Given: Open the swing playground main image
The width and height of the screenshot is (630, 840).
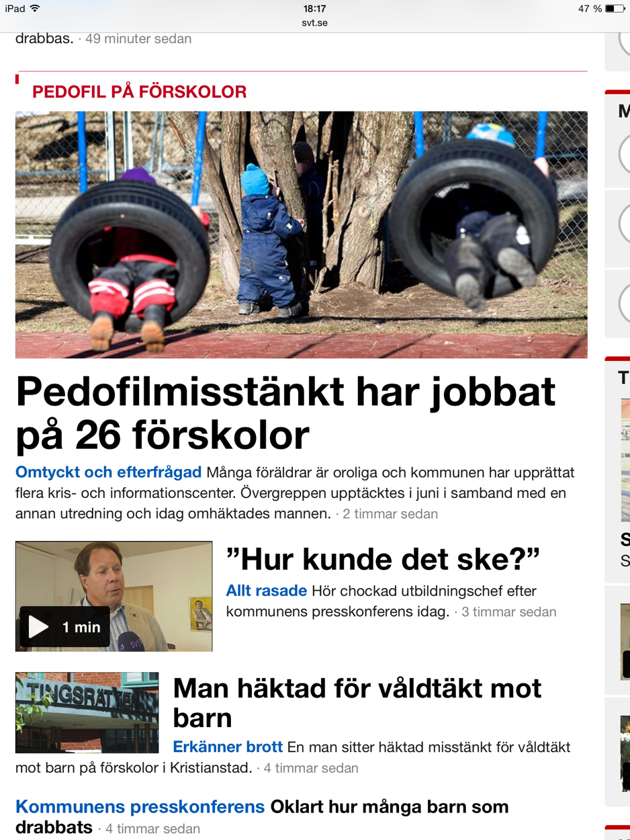Looking at the screenshot, I should point(302,235).
